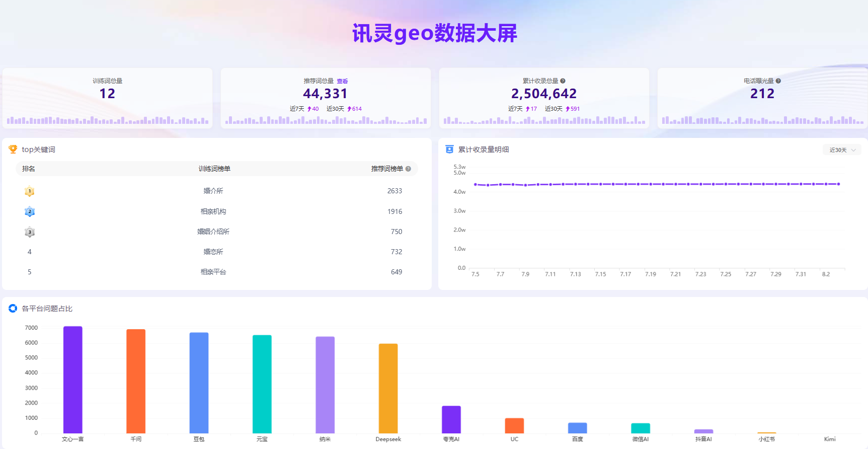This screenshot has width=868, height=449.
Task: Click the help icon next to 电话曝光量
Action: 778,81
